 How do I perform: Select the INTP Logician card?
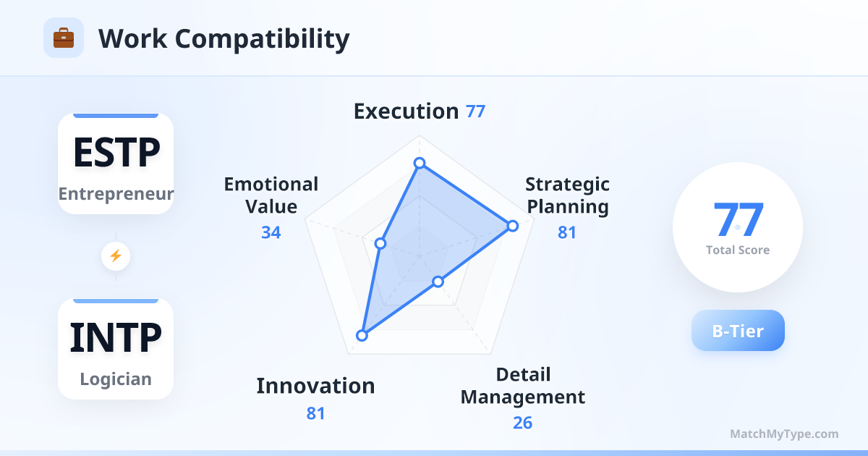click(x=116, y=349)
